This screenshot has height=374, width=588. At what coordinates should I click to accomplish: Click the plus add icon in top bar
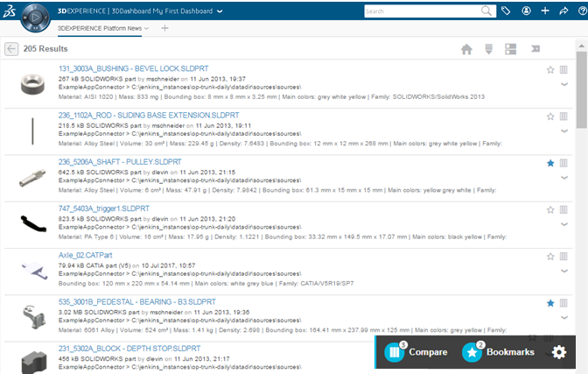(545, 11)
